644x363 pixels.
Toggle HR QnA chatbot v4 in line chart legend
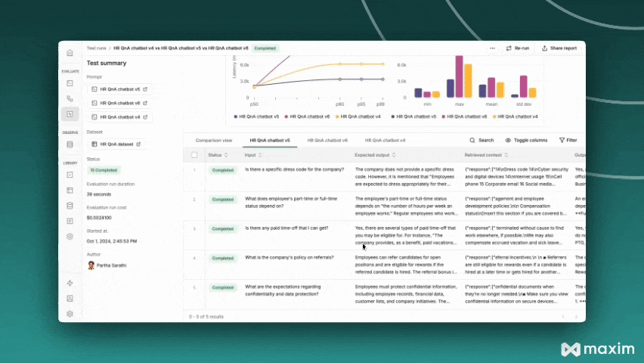pos(358,116)
